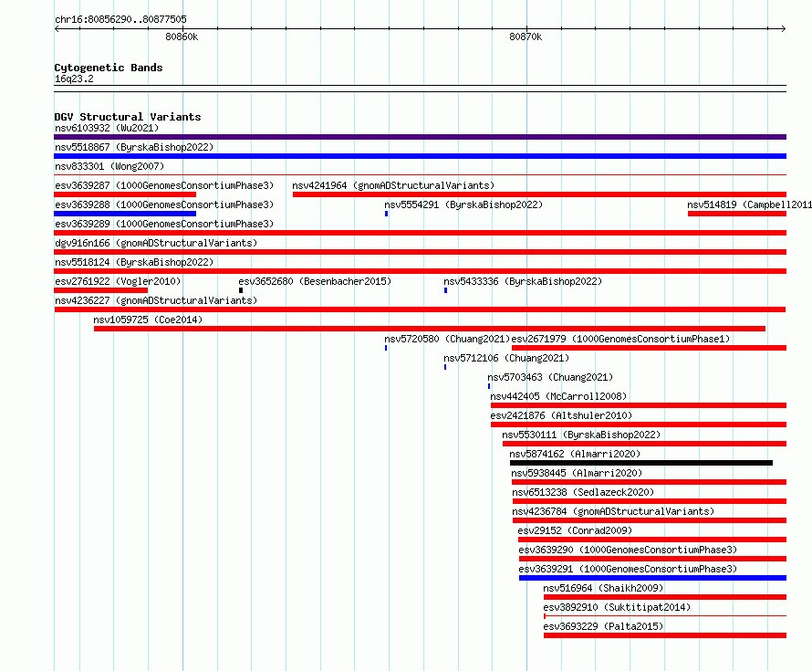This screenshot has height=671, width=812.
Task: Open dgv916n166 (gnomADStructuralVariants) entry
Action: (156, 243)
